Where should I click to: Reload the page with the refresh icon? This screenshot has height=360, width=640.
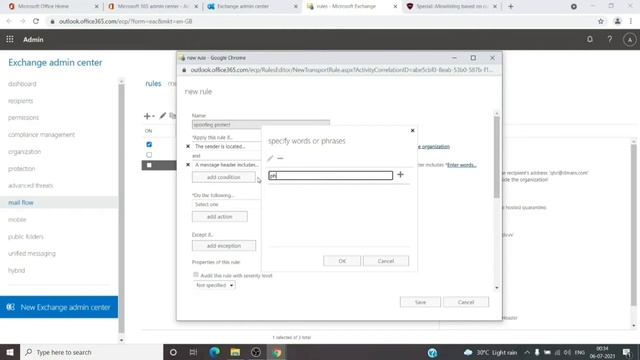click(36, 21)
